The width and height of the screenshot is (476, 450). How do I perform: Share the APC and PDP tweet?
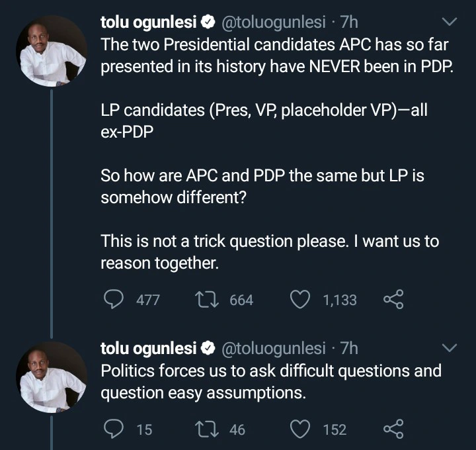[x=393, y=300]
